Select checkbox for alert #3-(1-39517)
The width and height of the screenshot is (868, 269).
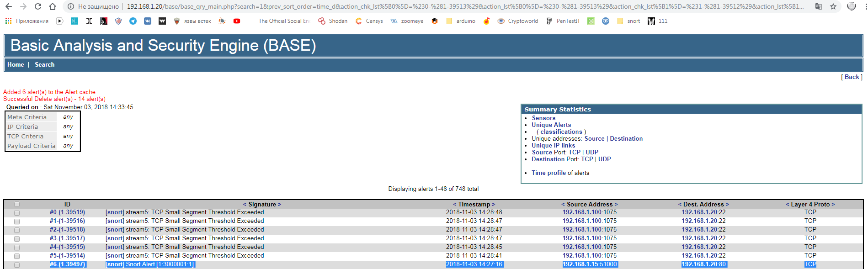click(x=17, y=239)
